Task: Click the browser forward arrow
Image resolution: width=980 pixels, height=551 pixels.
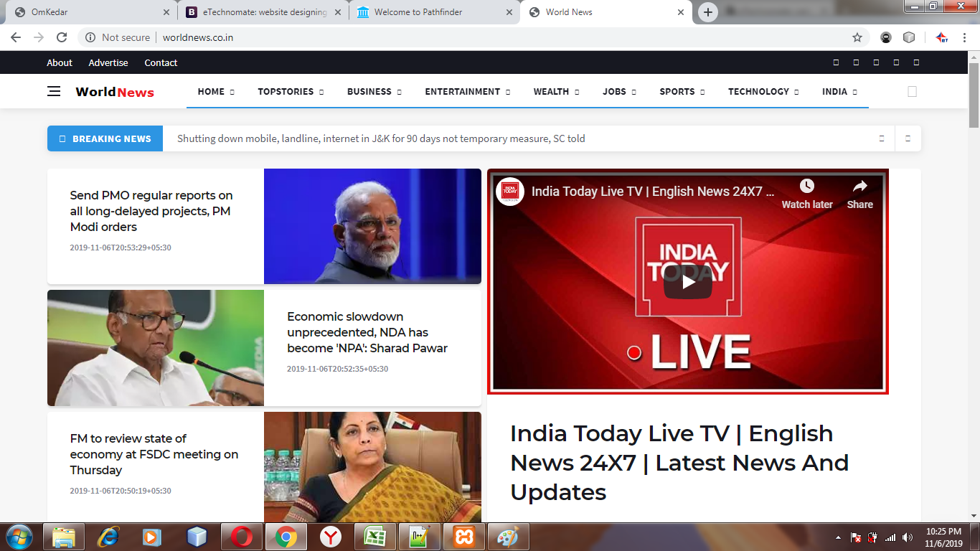Action: [39, 37]
